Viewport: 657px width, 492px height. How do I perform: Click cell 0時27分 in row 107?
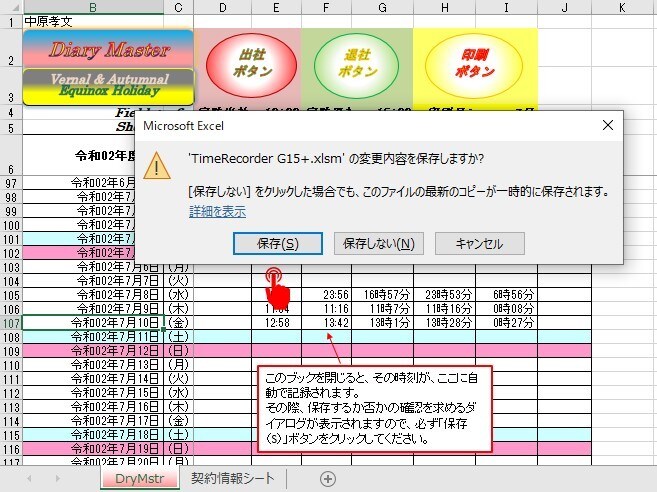click(x=507, y=323)
